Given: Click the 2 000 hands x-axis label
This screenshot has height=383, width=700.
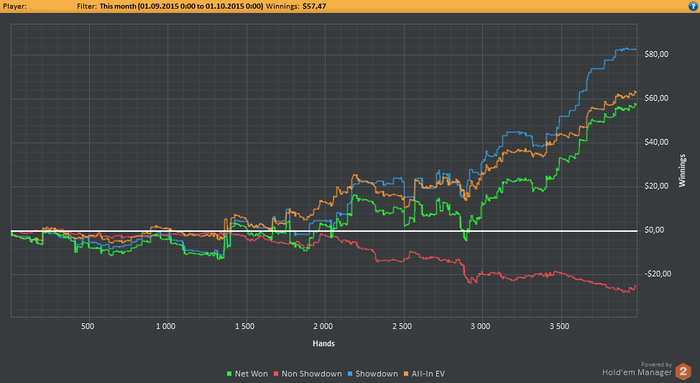Looking at the screenshot, I should point(323,326).
